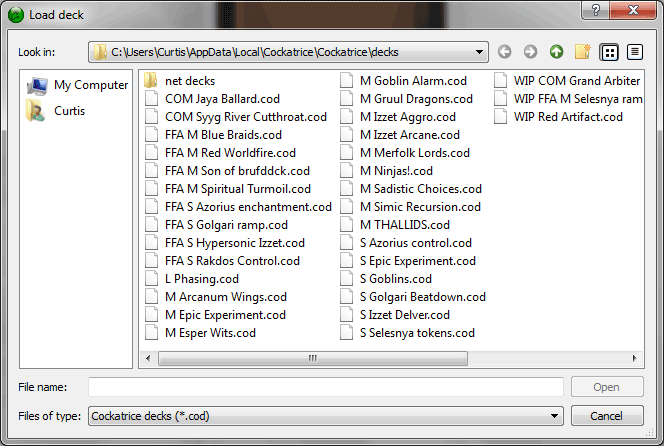
Task: Click the scrollbar right arrow
Action: click(x=634, y=358)
